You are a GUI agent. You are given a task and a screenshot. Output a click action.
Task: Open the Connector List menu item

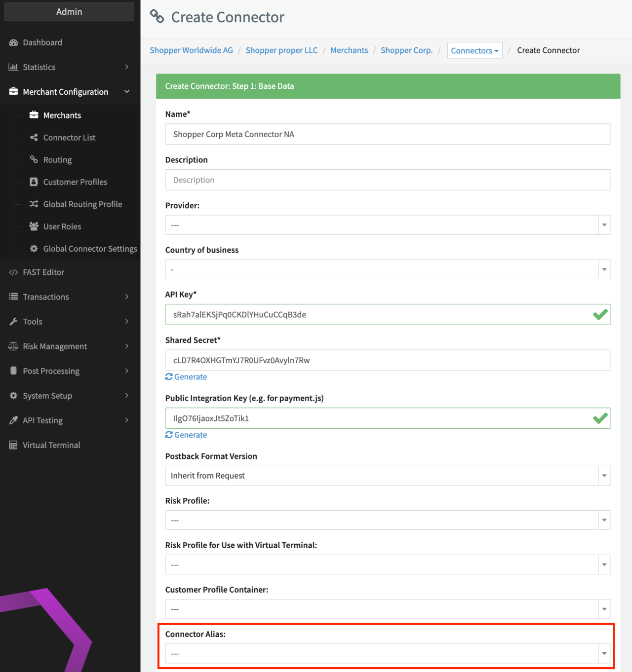coord(69,138)
